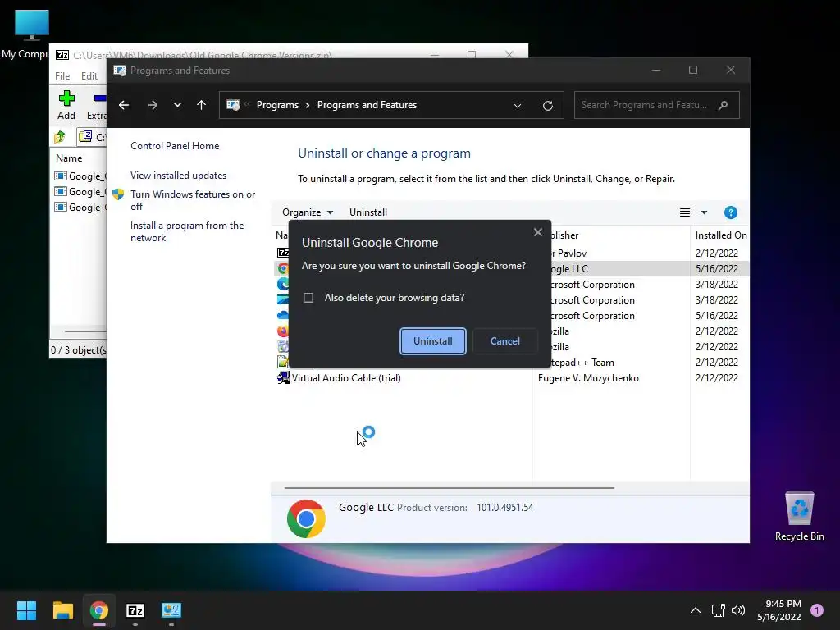The height and width of the screenshot is (630, 840).
Task: Click the 'Installed On' column header
Action: 720,235
